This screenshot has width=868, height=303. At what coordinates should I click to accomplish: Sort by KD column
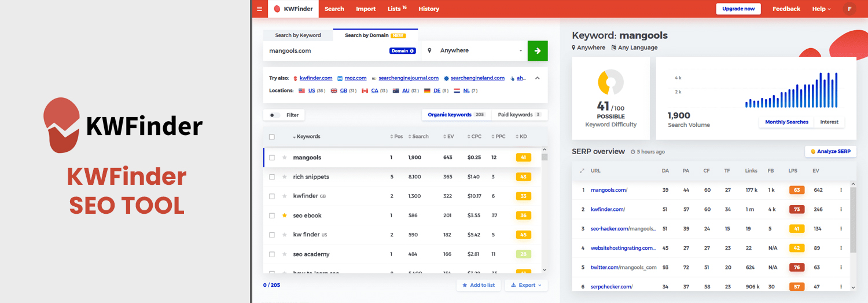tap(520, 137)
